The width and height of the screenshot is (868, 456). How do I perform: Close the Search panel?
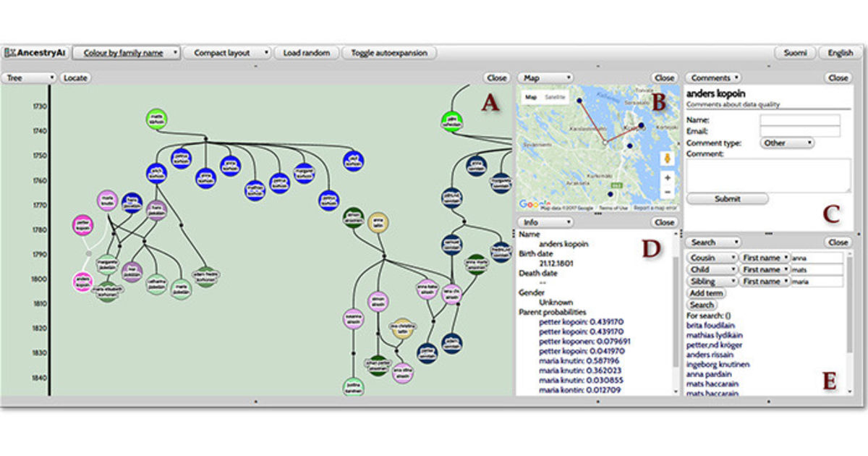(838, 242)
